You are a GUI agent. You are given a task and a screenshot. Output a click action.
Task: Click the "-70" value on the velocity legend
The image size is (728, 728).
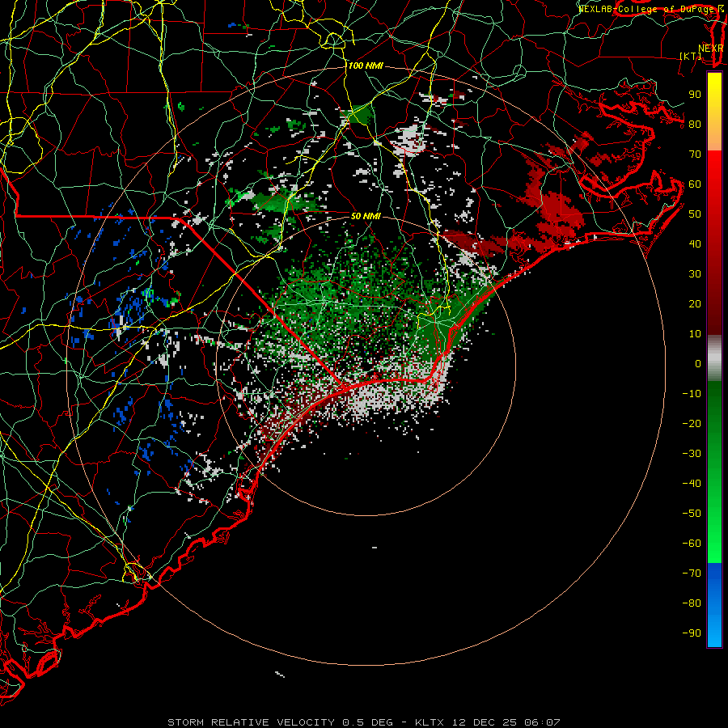[x=692, y=574]
